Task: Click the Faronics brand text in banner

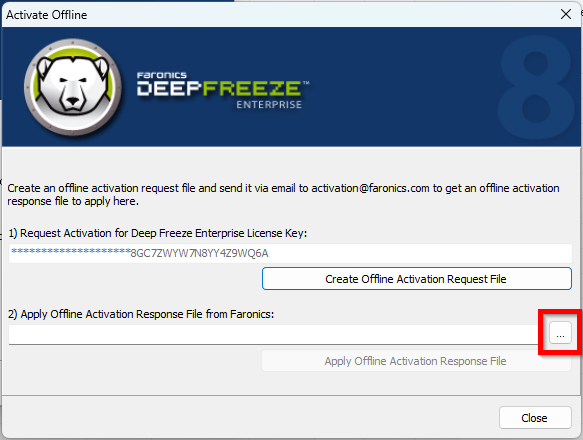Action: 161,75
